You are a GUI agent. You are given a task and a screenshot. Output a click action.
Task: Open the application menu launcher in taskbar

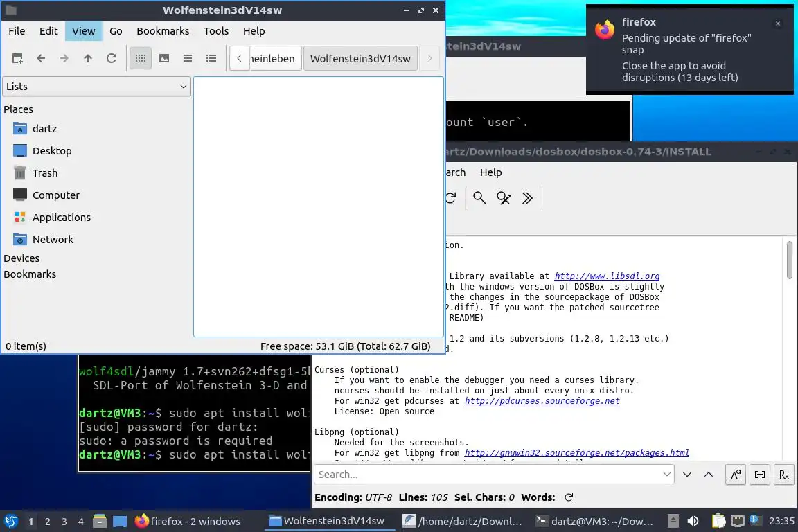11,522
